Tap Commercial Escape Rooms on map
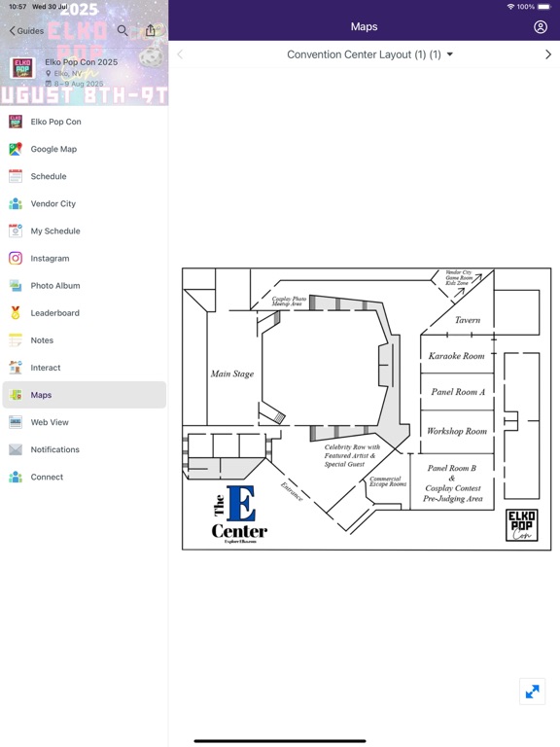The height and width of the screenshot is (747, 560). pos(388,481)
